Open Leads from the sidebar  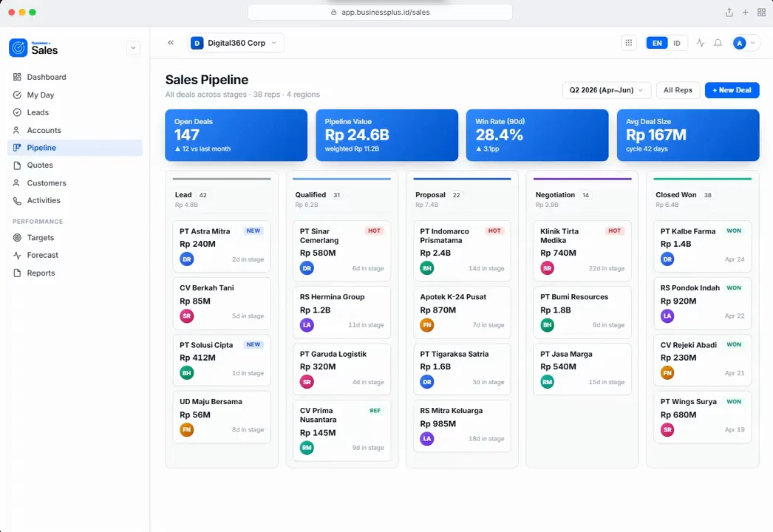pyautogui.click(x=75, y=112)
